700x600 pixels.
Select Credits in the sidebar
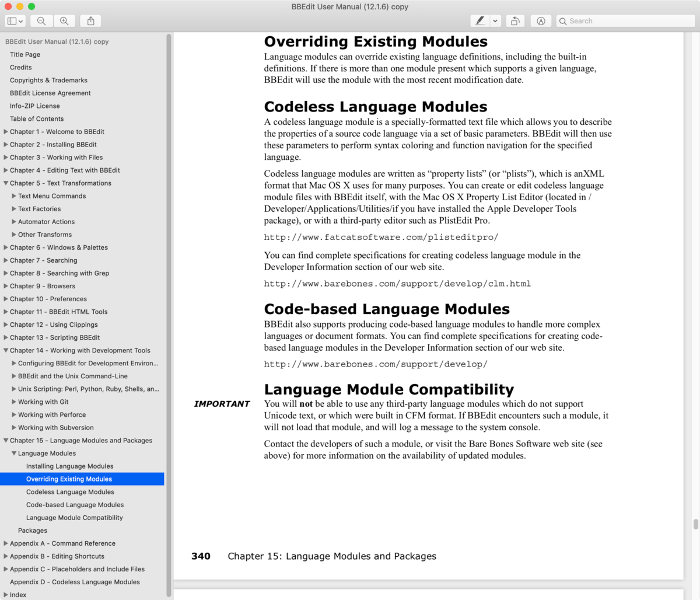tap(20, 67)
